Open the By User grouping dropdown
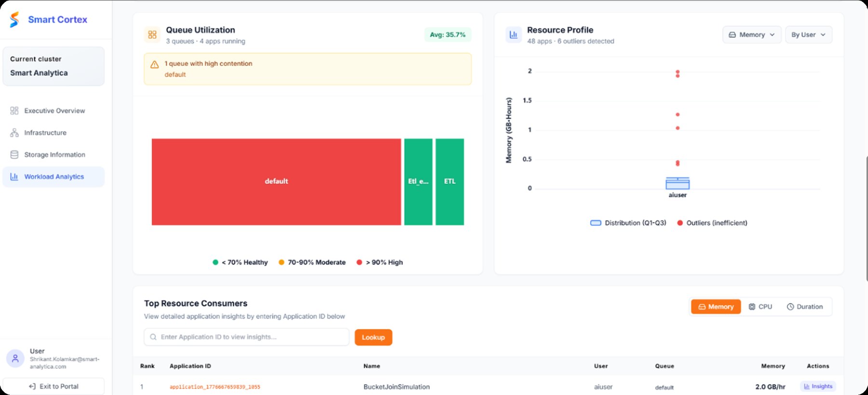 (x=809, y=35)
